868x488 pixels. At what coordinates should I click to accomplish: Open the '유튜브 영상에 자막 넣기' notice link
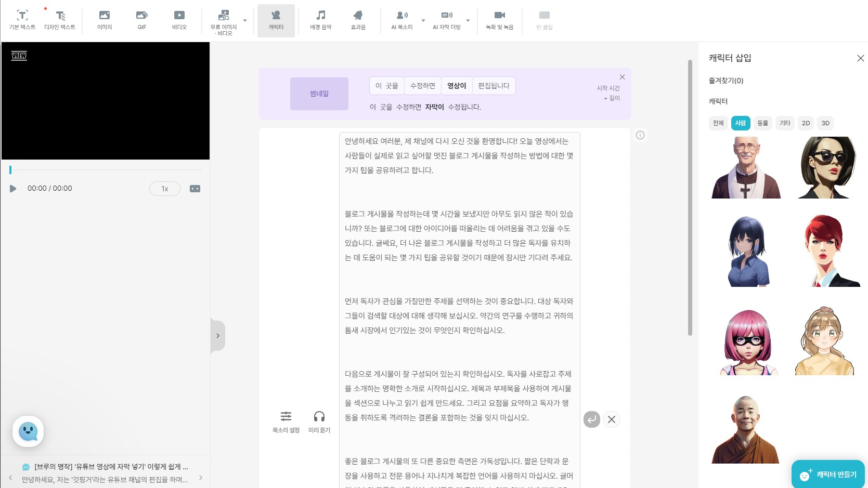click(111, 467)
